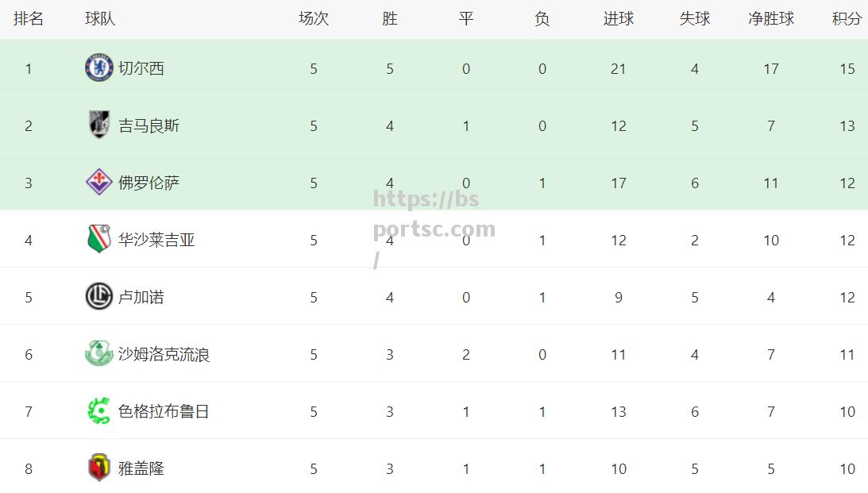Viewport: 868px width, 493px height.
Task: Click the 积分 points column header
Action: [x=847, y=19]
